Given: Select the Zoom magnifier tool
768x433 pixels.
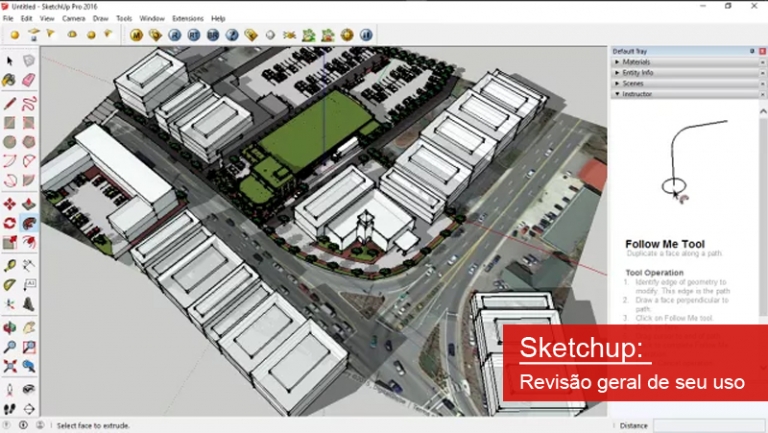Looking at the screenshot, I should (x=10, y=347).
